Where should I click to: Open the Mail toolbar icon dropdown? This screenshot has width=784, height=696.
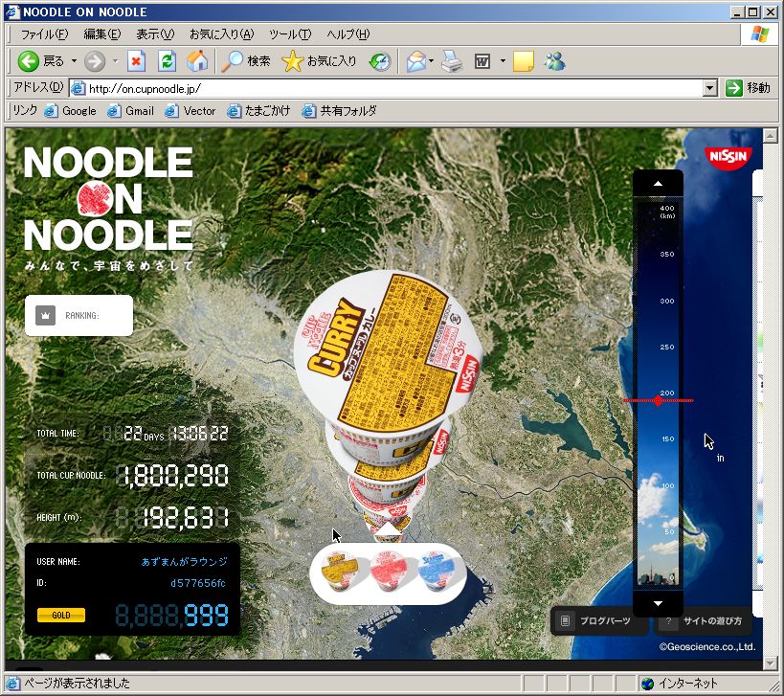[x=432, y=61]
